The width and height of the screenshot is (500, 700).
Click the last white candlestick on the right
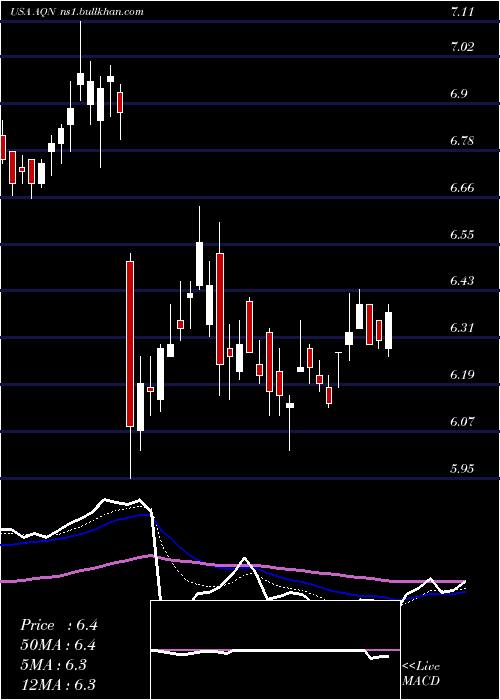coord(388,330)
